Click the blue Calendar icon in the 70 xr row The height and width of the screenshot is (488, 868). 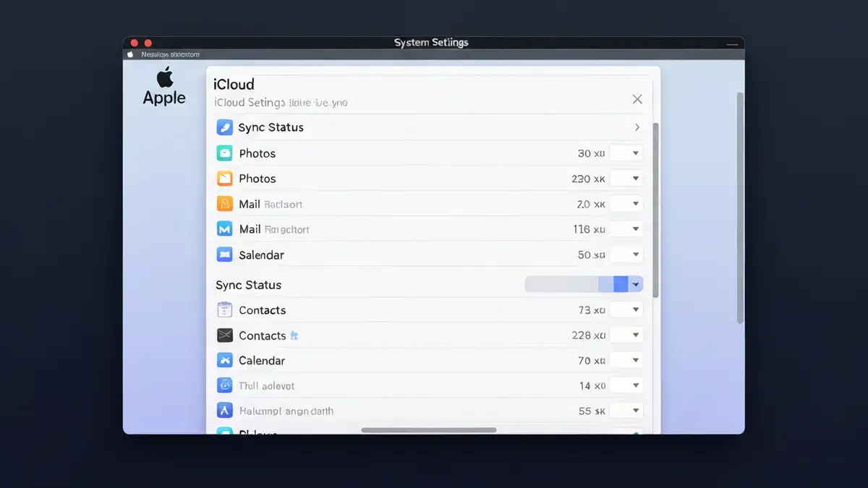(x=225, y=360)
